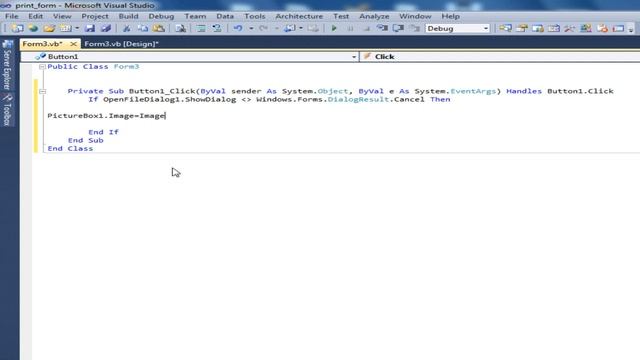Click the Find in Files icon
Screen dimensions: 640x360
click(x=180, y=29)
